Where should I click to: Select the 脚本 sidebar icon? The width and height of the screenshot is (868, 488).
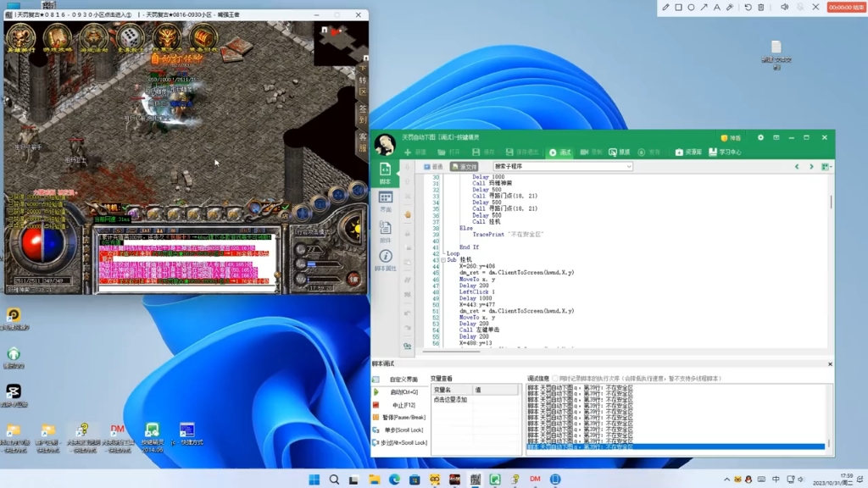tap(385, 173)
